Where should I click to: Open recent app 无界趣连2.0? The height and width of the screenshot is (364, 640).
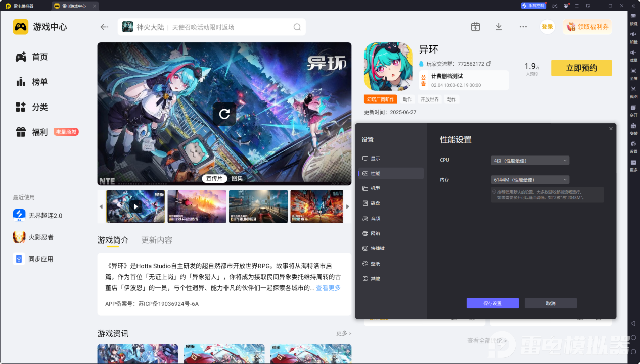click(38, 216)
